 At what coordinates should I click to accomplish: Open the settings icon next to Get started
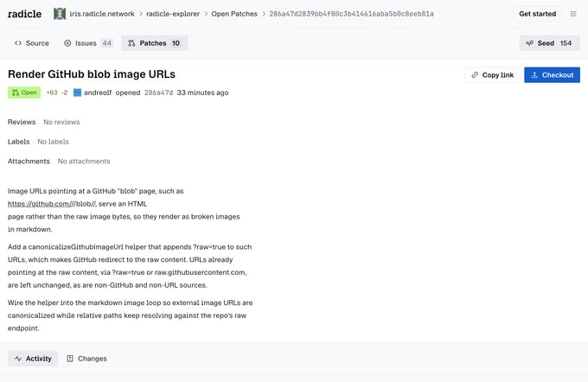[573, 14]
